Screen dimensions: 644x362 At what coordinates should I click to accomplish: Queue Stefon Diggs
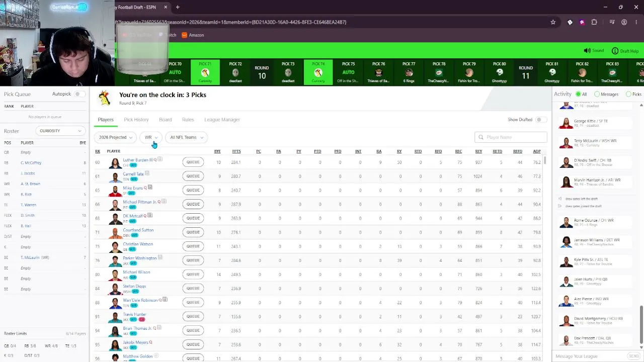(193, 288)
